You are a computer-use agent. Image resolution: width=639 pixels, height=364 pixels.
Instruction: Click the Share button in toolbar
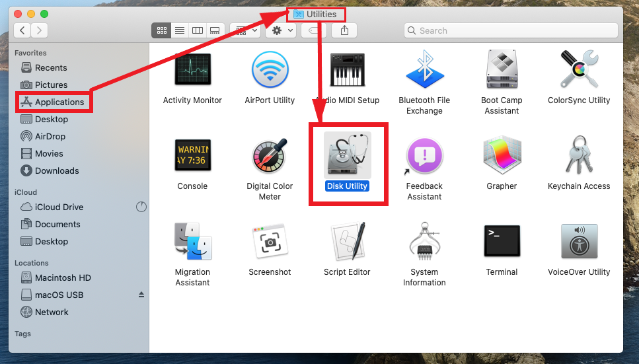point(344,30)
